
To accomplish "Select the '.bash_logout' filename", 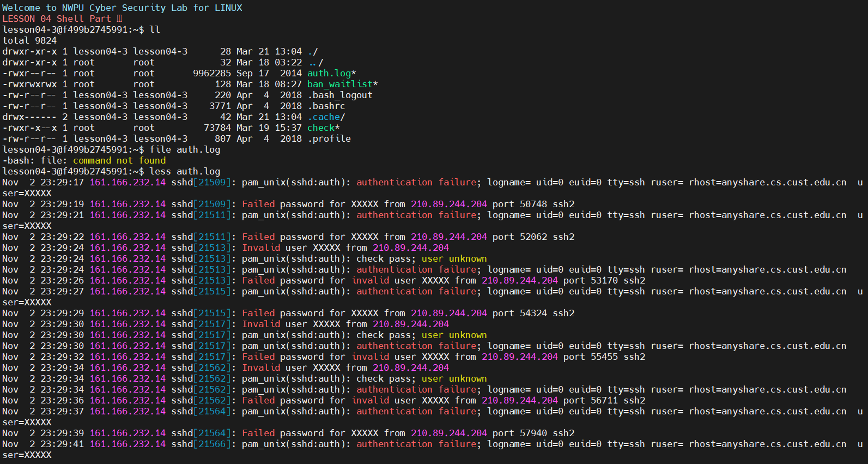I will pos(340,95).
